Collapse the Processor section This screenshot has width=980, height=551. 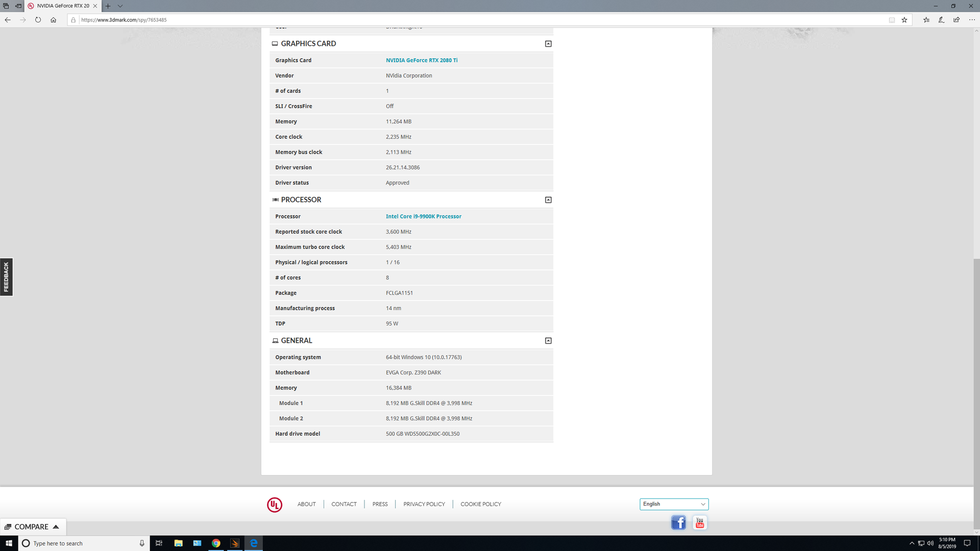tap(548, 200)
